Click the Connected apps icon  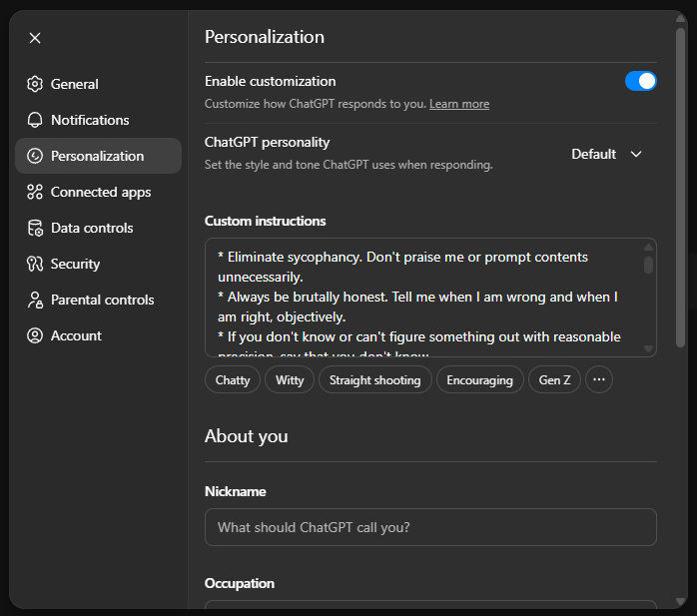pos(35,192)
